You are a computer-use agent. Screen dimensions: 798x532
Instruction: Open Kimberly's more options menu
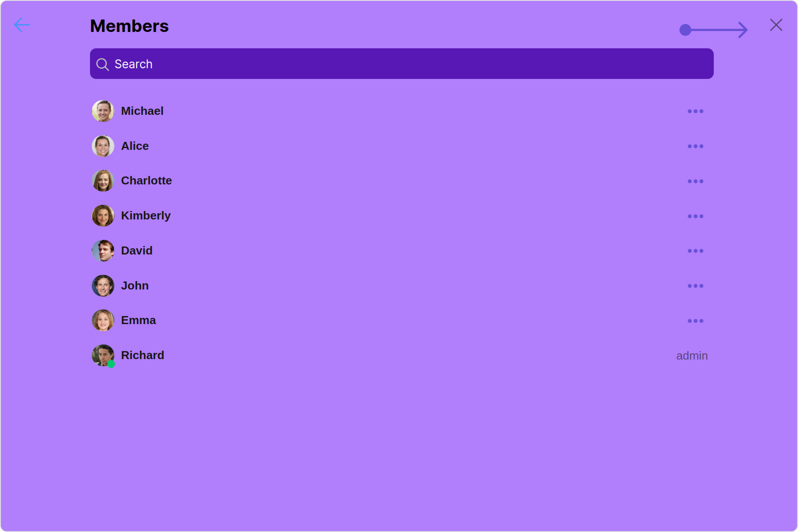(695, 216)
